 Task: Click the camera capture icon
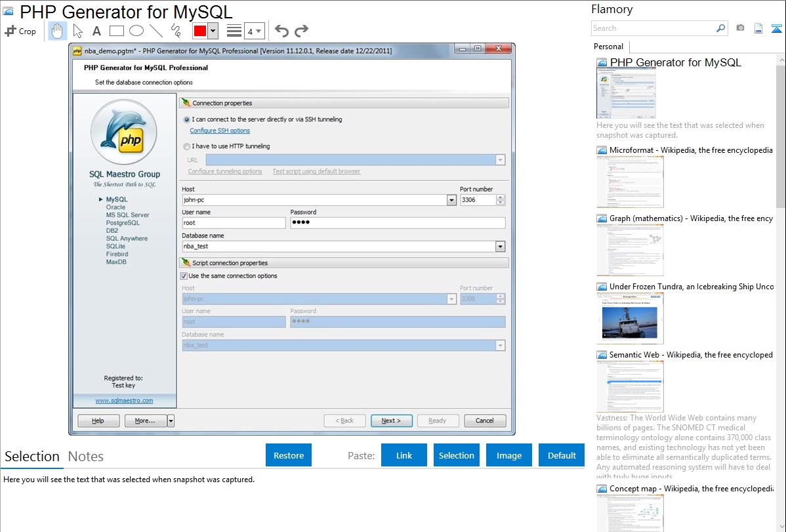[x=740, y=28]
